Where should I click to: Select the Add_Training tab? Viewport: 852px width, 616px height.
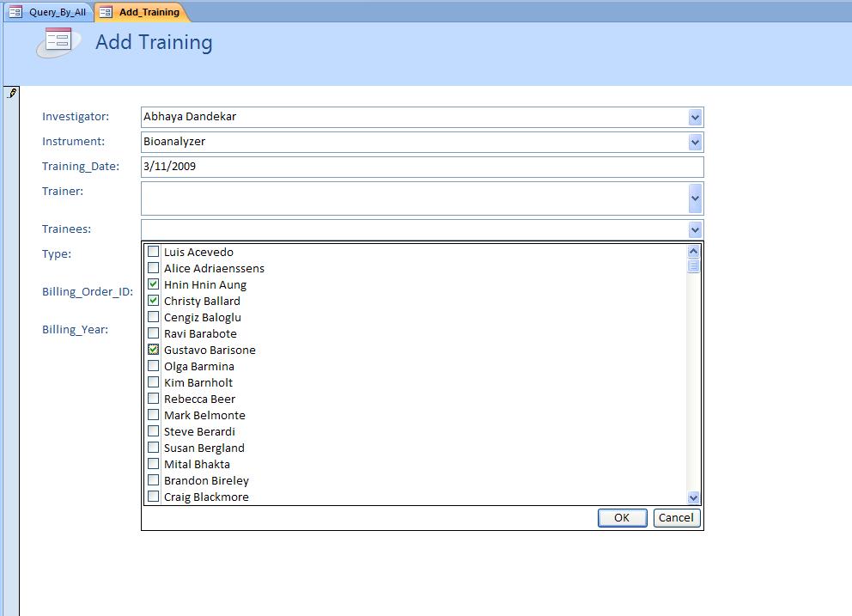[143, 12]
